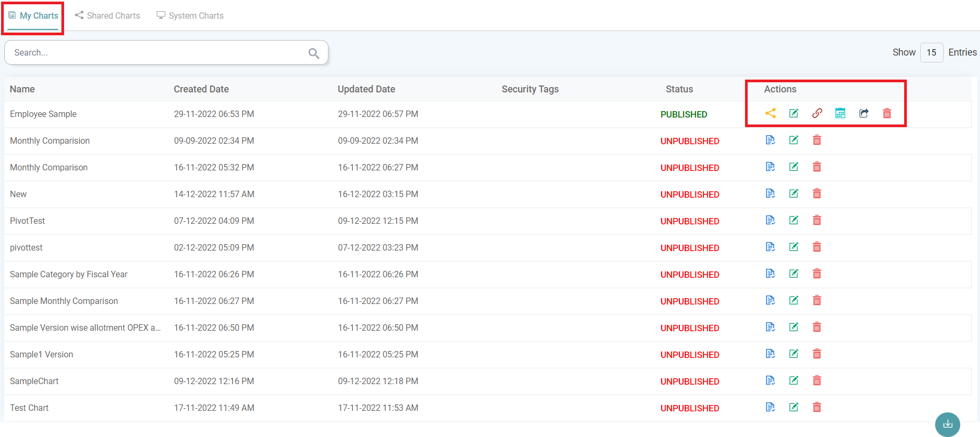The width and height of the screenshot is (980, 437).
Task: Click the link icon for Employee Sample
Action: tap(817, 113)
